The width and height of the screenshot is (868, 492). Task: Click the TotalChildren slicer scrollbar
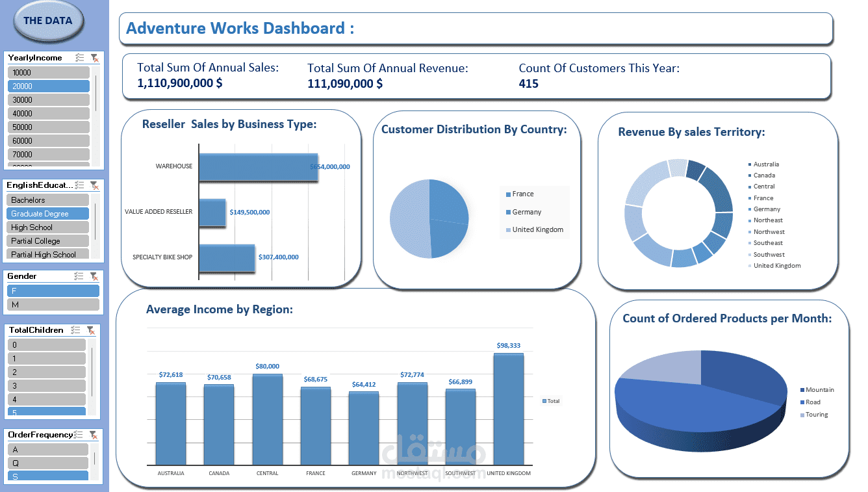click(x=92, y=376)
